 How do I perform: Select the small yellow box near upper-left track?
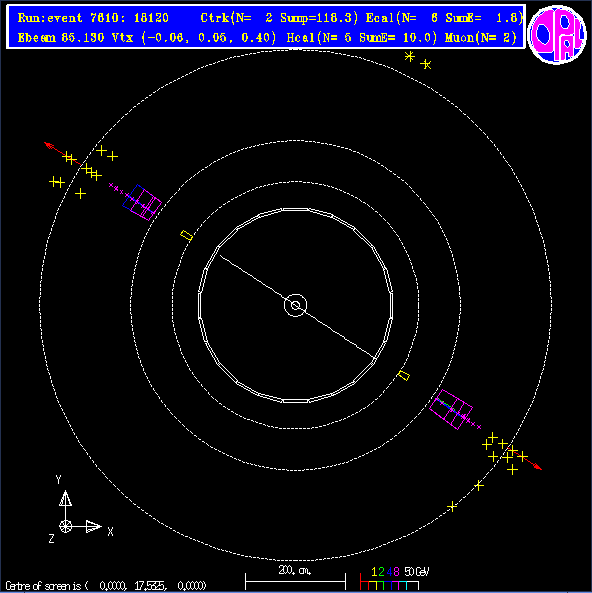click(186, 235)
